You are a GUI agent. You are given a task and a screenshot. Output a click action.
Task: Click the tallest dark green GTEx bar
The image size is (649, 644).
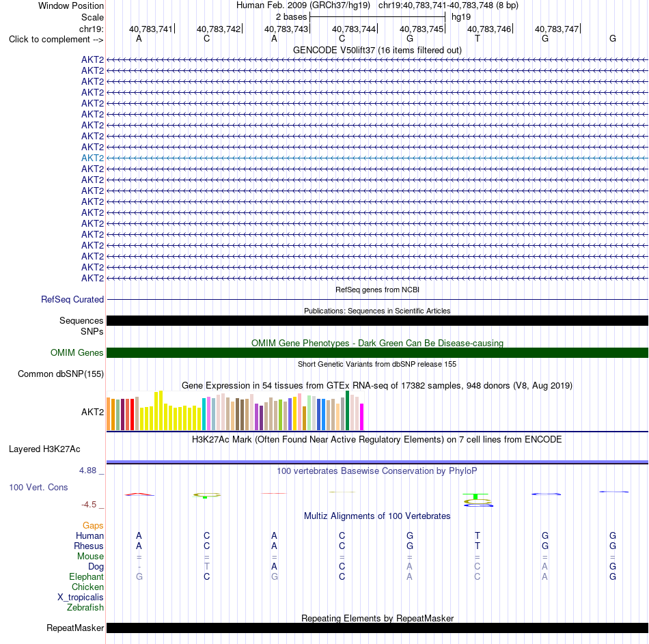point(347,410)
